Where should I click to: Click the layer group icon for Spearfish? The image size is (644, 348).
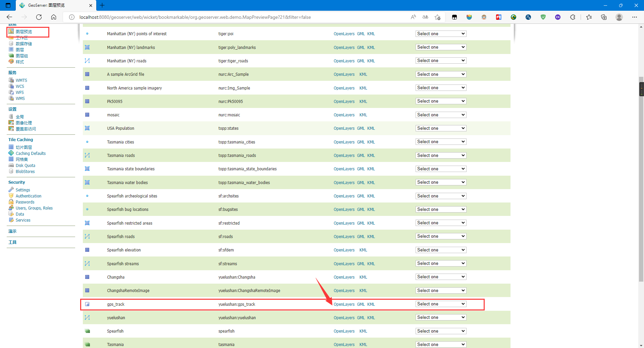pos(87,331)
